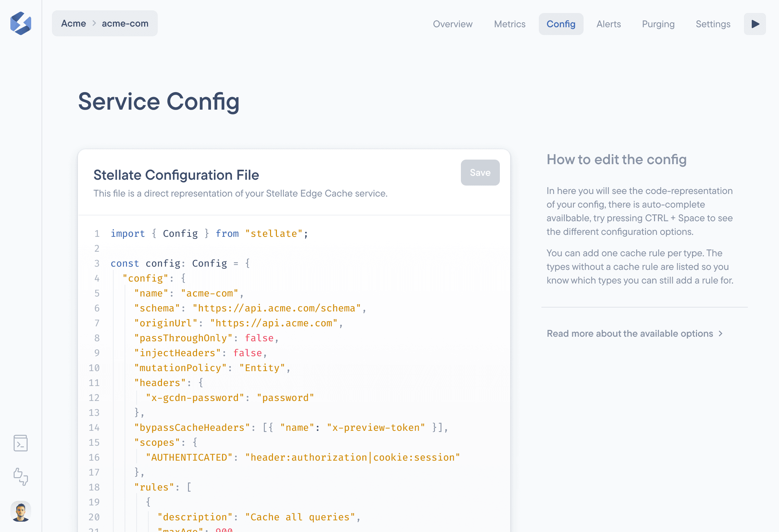Click line number 11 in editor gutter
This screenshot has height=532, width=779.
[x=94, y=383]
